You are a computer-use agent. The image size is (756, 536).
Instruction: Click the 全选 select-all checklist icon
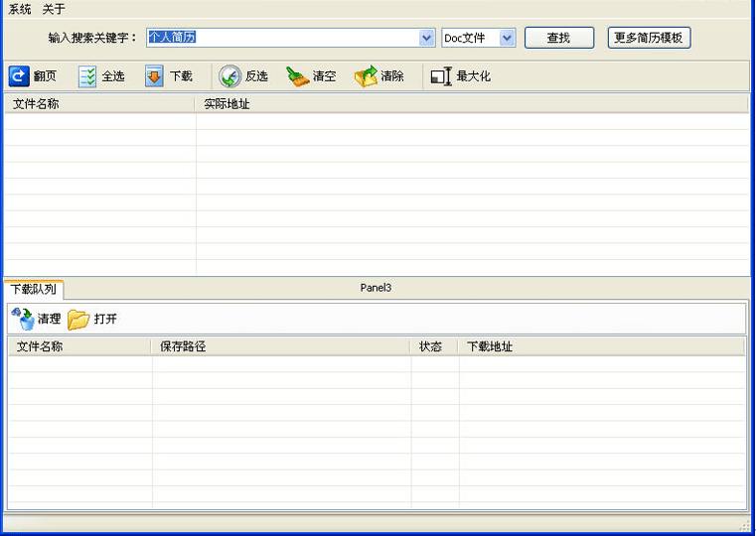87,76
